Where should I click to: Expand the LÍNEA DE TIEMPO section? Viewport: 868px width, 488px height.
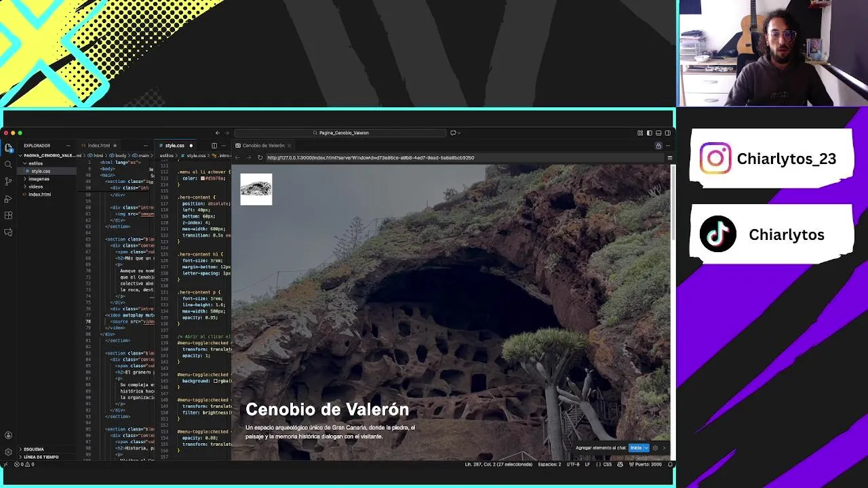coord(41,457)
